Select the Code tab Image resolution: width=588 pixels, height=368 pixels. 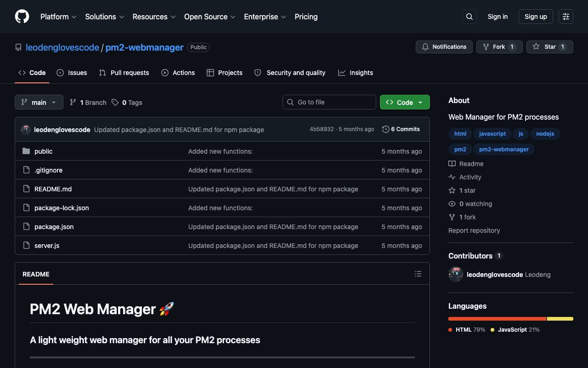pos(32,73)
